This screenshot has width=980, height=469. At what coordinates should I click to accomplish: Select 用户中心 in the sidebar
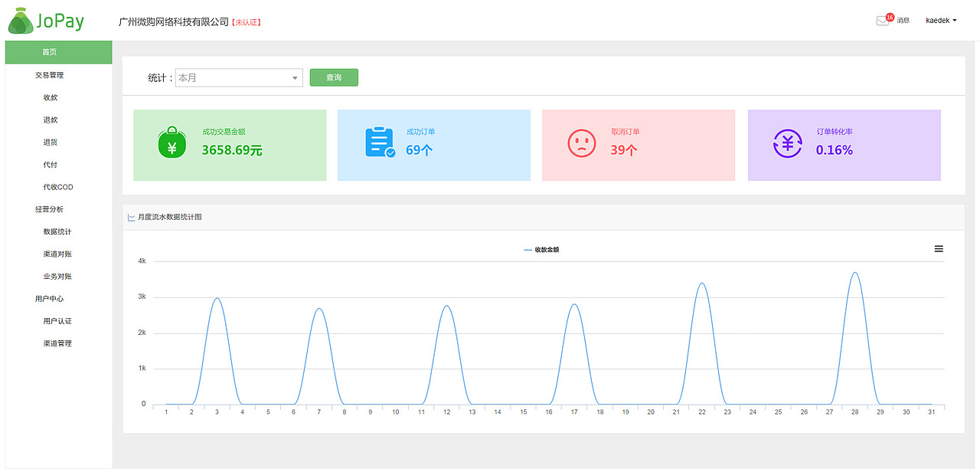coord(49,299)
